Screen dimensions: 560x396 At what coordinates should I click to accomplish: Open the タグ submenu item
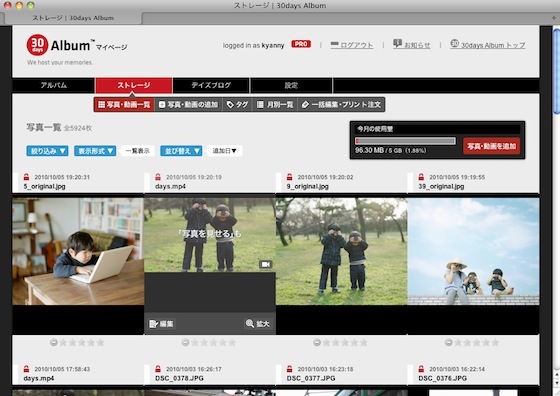(x=238, y=105)
